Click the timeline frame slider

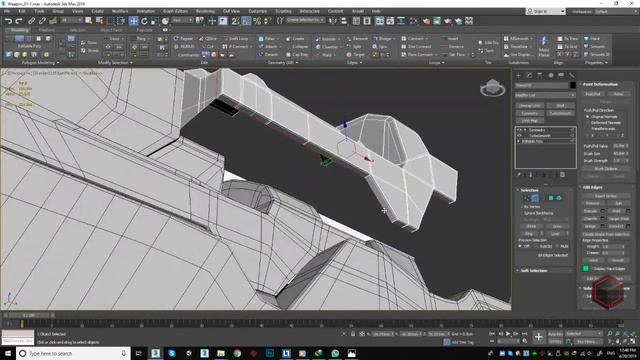coord(29,315)
